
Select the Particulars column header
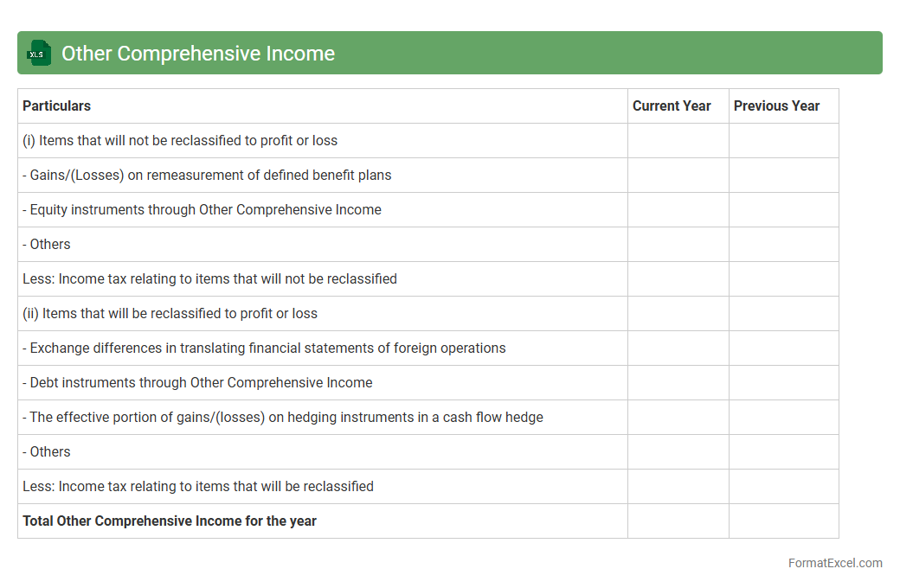point(57,105)
